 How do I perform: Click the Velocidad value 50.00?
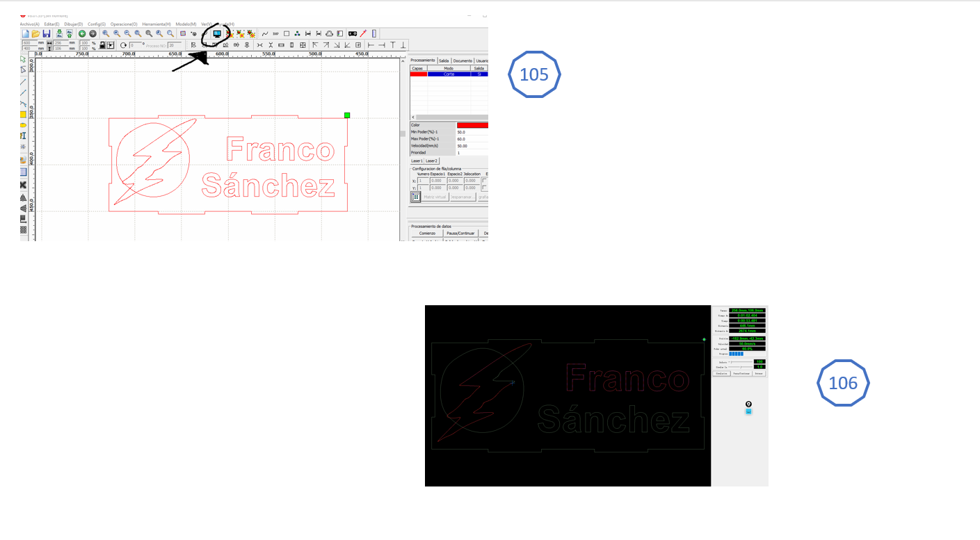tap(472, 146)
